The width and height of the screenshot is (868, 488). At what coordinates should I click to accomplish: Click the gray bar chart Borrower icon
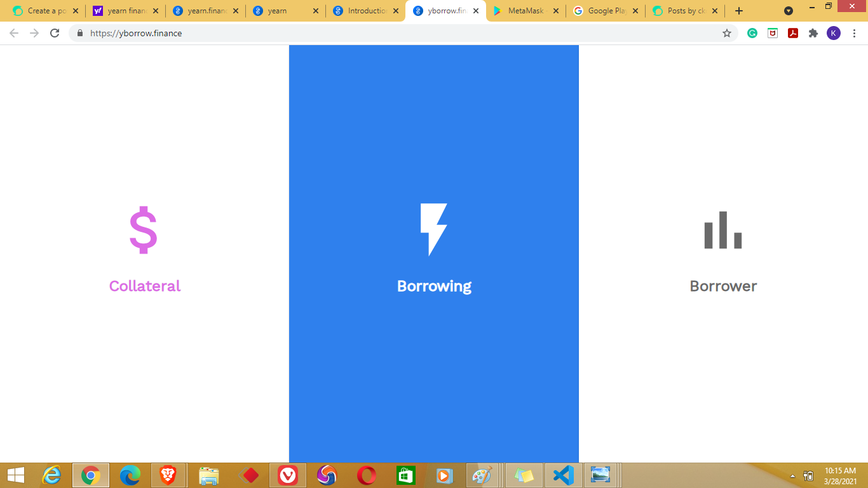coord(723,230)
